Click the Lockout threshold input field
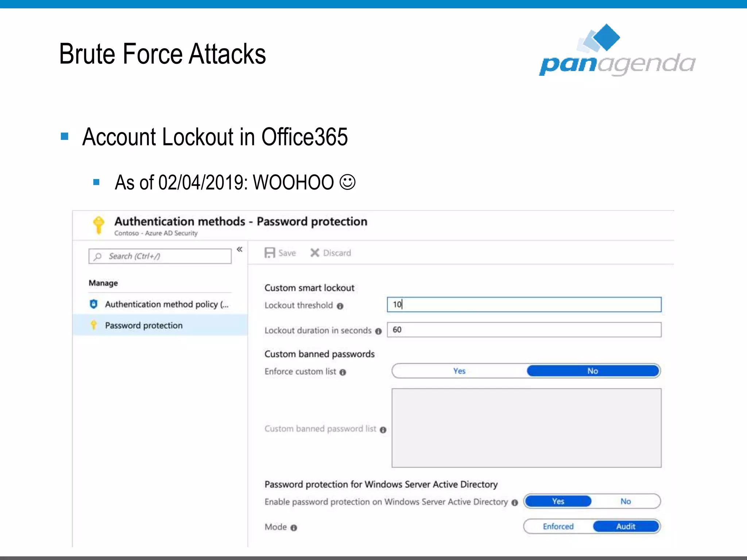This screenshot has width=747, height=560. [x=524, y=304]
